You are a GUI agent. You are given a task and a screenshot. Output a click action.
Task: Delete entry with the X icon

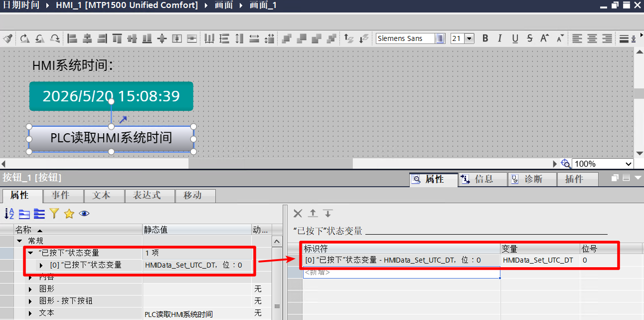[x=298, y=214]
